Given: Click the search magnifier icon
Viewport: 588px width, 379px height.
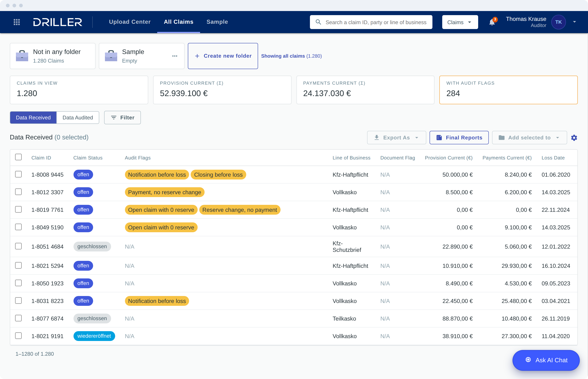Looking at the screenshot, I should click(318, 22).
